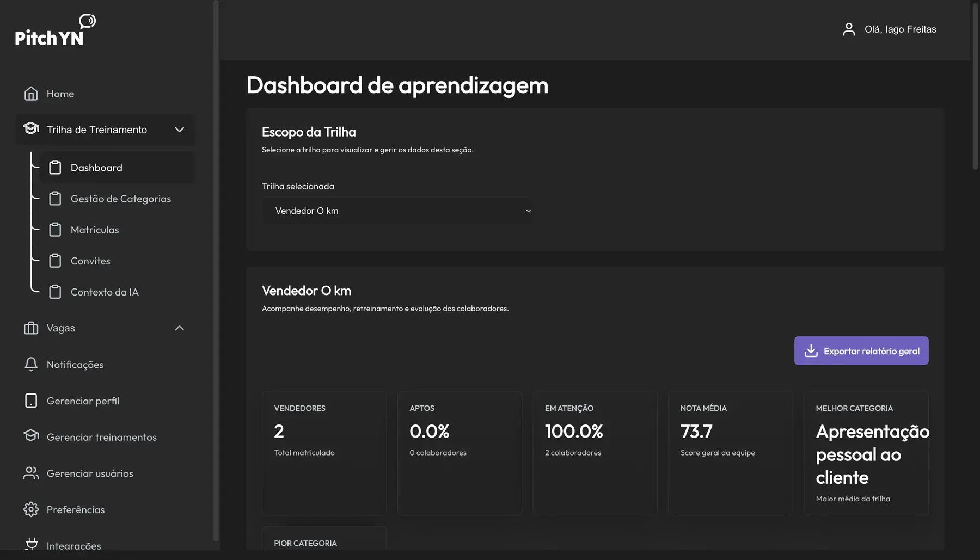Click the VENDEDORES stat card
The height and width of the screenshot is (560, 980).
coord(324,453)
